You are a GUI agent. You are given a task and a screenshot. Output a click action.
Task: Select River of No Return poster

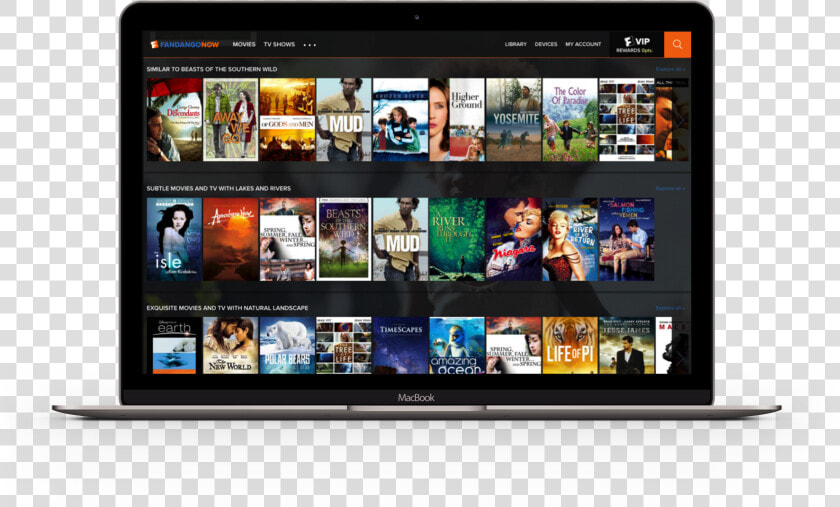pos(569,239)
